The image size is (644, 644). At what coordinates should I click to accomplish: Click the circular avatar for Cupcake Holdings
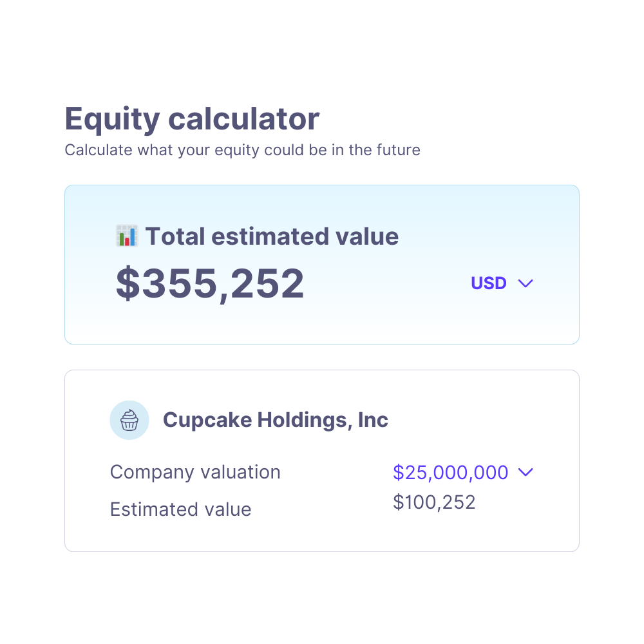point(129,420)
